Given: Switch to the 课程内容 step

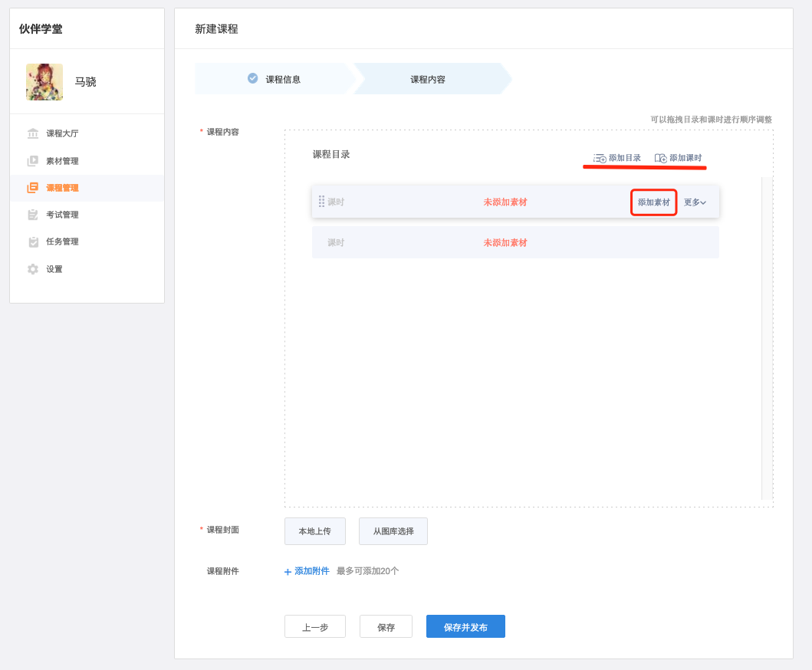Looking at the screenshot, I should [x=433, y=79].
